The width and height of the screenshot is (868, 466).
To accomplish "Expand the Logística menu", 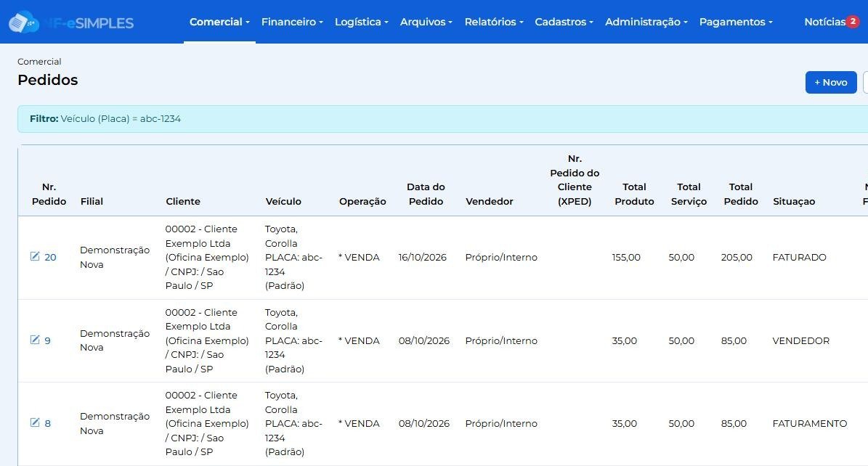I will click(x=362, y=22).
